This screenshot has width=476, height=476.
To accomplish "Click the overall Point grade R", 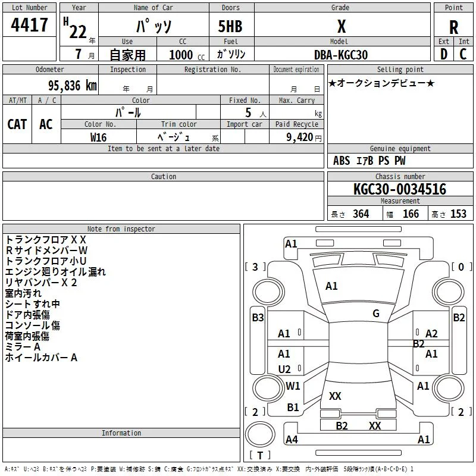I will (453, 27).
